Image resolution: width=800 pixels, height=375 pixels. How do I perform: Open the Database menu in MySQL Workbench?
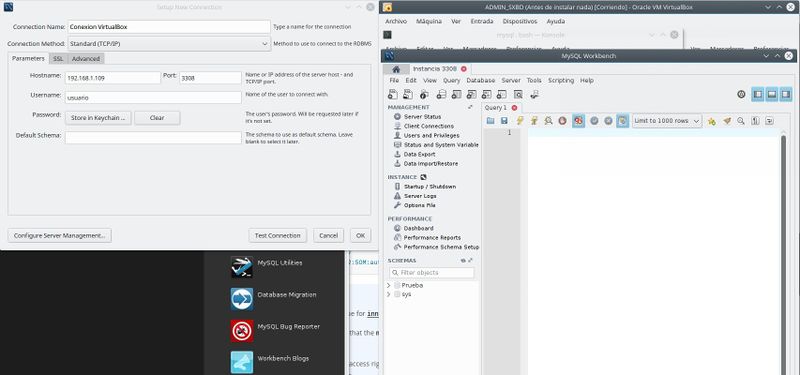481,81
